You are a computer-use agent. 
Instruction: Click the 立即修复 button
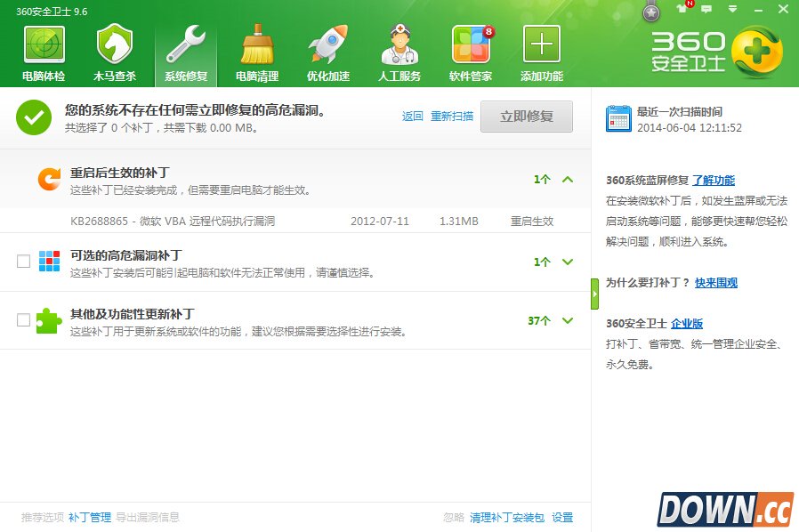pyautogui.click(x=527, y=117)
